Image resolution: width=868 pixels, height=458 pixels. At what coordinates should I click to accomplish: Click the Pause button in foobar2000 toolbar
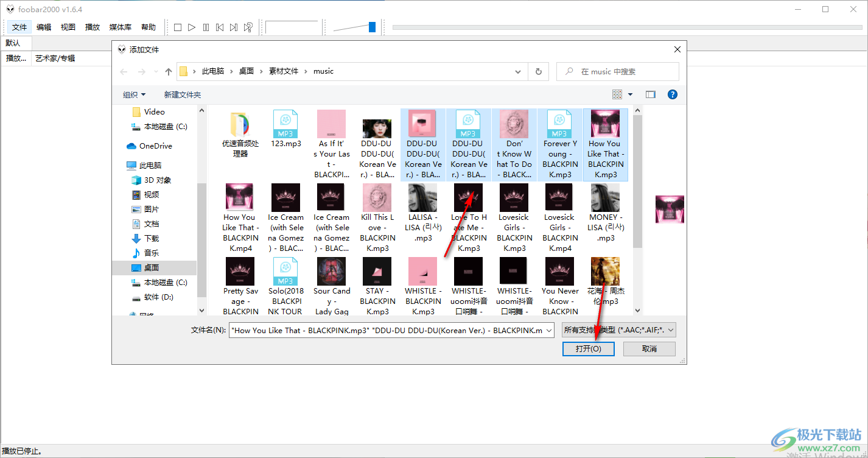[206, 27]
